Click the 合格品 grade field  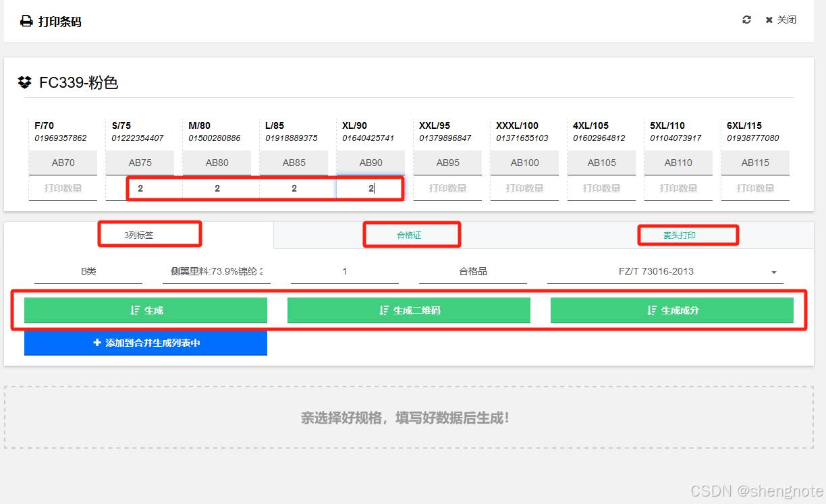[473, 271]
